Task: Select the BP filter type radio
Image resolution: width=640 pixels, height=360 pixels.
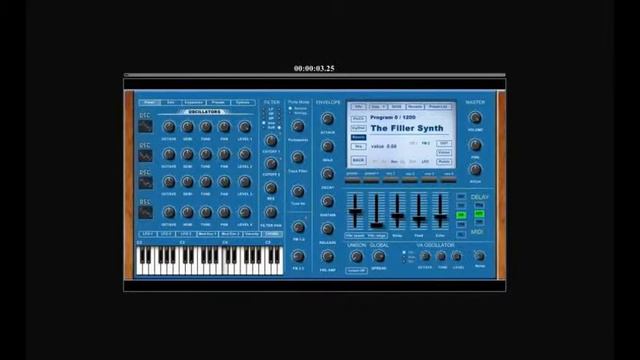Action: [x=264, y=118]
